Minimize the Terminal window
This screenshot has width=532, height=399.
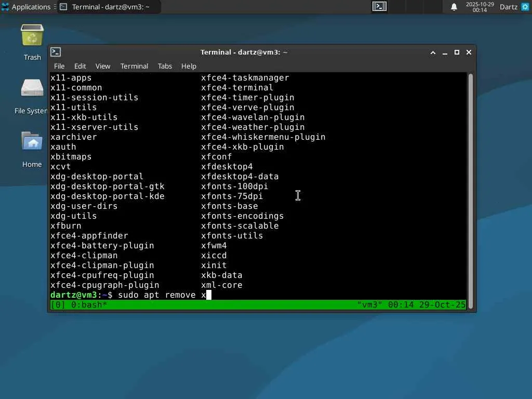(445, 52)
